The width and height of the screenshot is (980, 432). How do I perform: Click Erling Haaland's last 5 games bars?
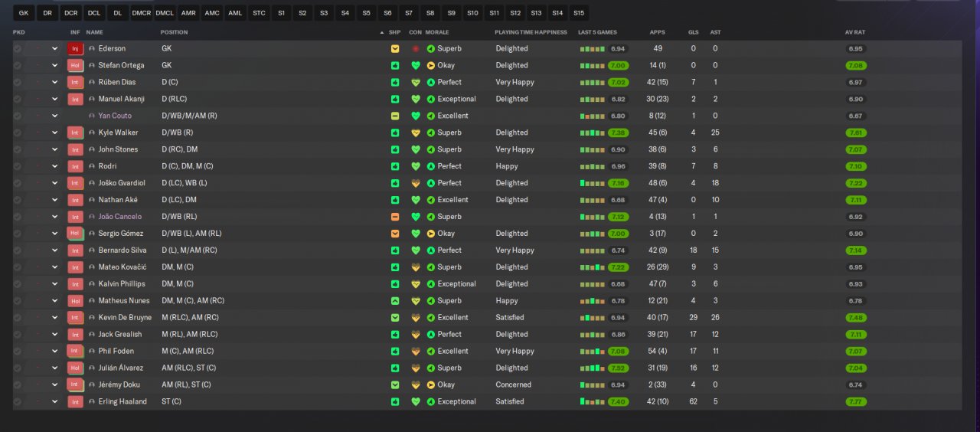tap(593, 401)
